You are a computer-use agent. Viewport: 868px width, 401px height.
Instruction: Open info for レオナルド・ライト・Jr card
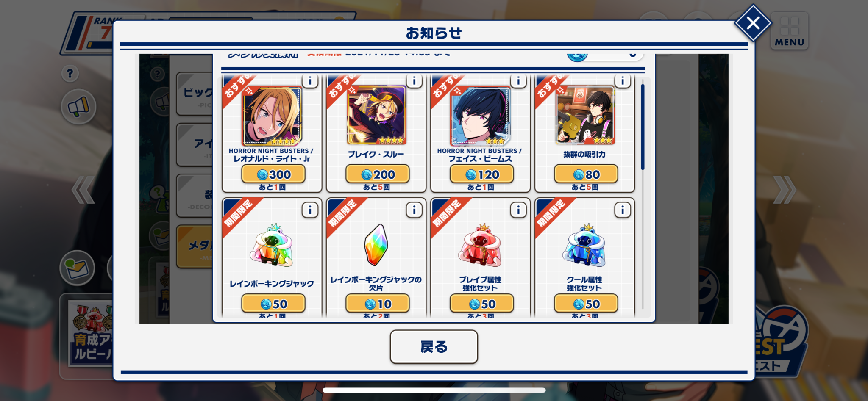tap(310, 80)
